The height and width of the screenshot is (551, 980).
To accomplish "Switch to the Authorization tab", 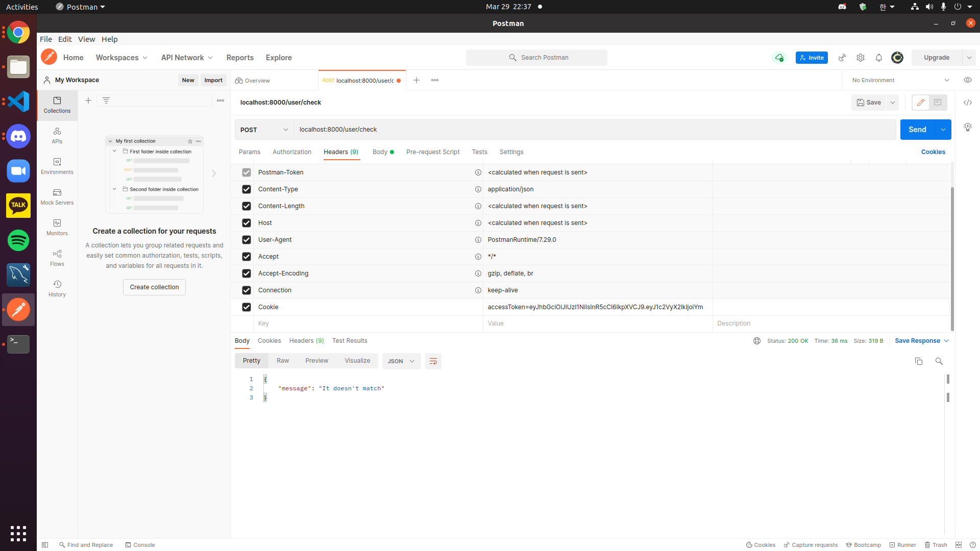I will click(292, 152).
